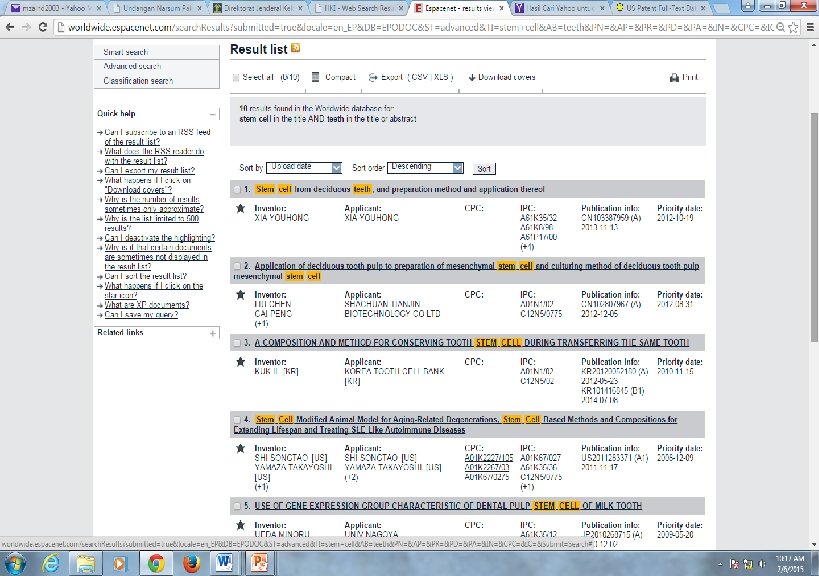
Task: Open result 1 title Stem cell from deciduous teeth
Action: tap(400, 190)
